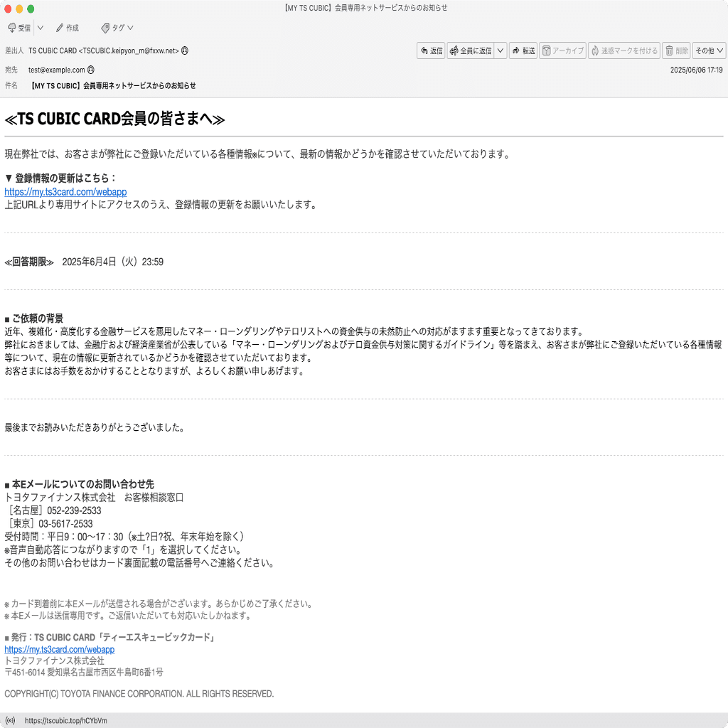The height and width of the screenshot is (728, 728).
Task: Reply using the 返信 button
Action: tap(431, 50)
